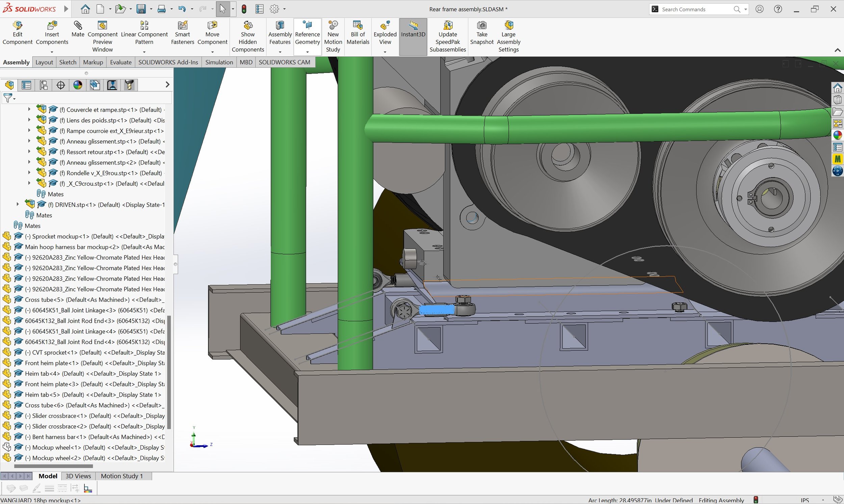844x504 pixels.
Task: Switch to the 3D Views bottom tab
Action: tap(78, 476)
